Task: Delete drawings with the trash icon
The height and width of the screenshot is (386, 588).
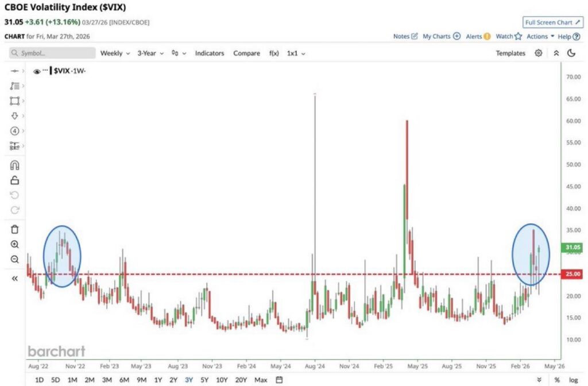Action: coord(15,229)
